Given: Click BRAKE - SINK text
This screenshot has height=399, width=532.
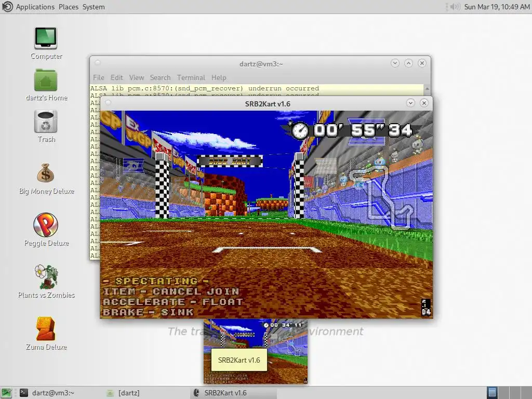Looking at the screenshot, I should (148, 312).
